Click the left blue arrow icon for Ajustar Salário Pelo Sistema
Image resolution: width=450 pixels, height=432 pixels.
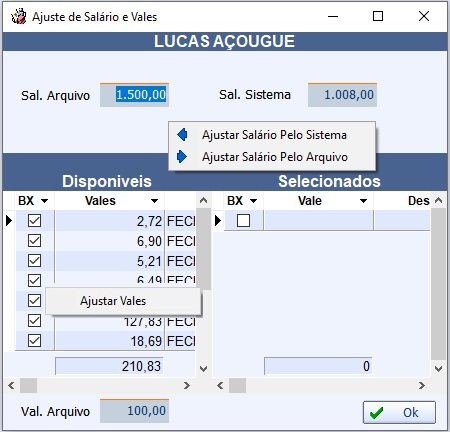click(182, 135)
